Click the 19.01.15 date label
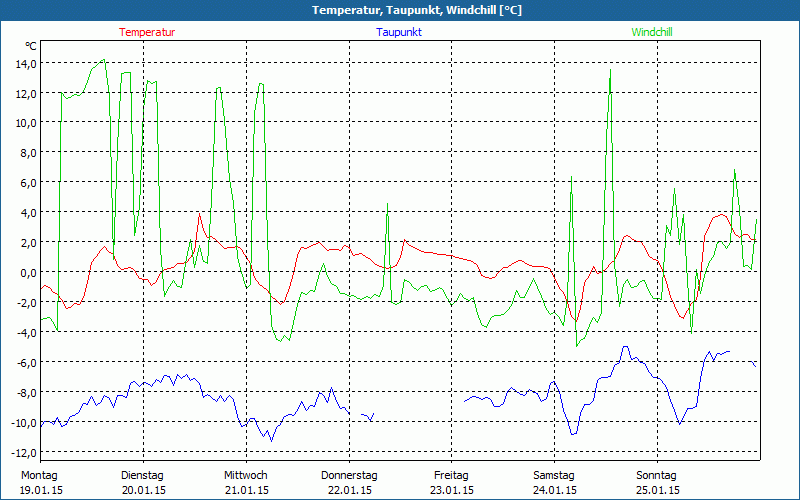 tap(42, 490)
